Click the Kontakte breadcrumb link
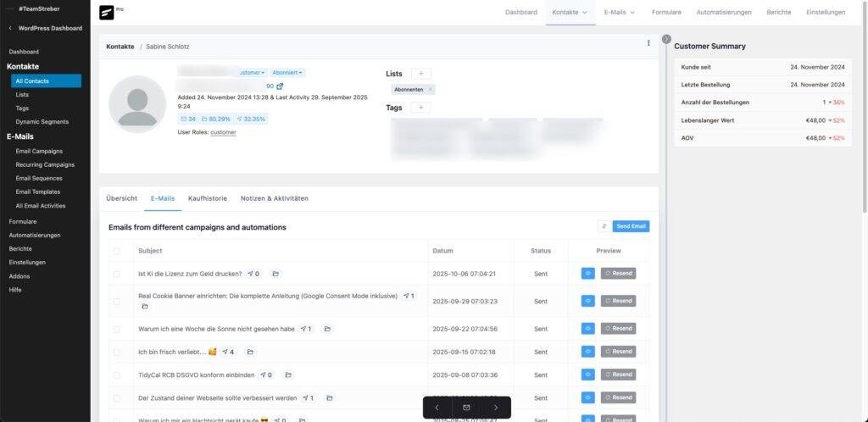 point(120,47)
